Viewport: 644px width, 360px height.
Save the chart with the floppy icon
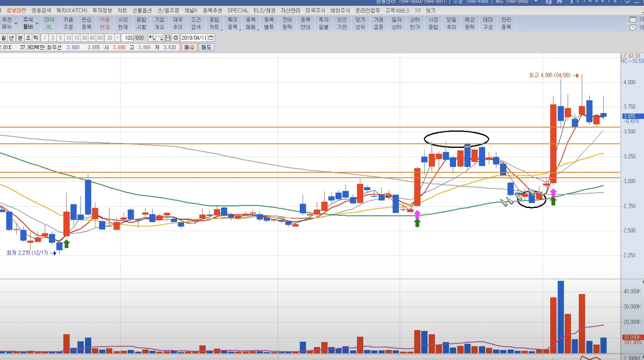click(x=168, y=38)
